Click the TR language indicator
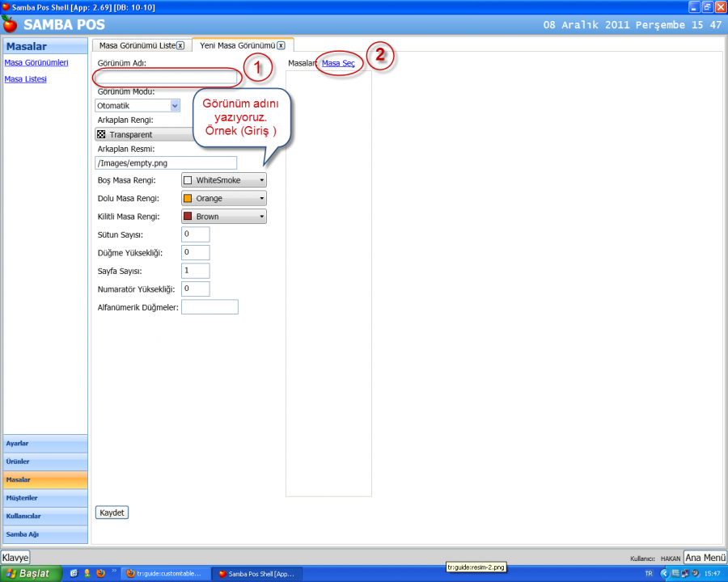Viewport: 728px width, 582px height. pos(649,574)
